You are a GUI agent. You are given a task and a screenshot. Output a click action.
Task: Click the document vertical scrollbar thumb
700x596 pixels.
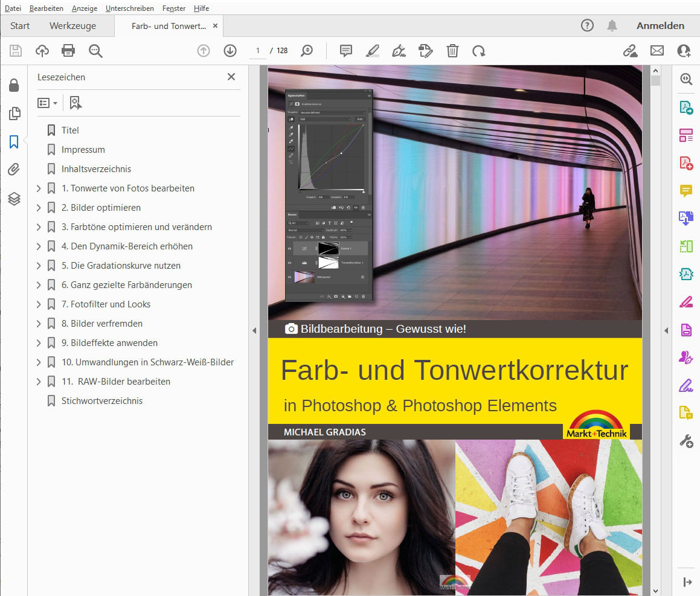coord(655,81)
